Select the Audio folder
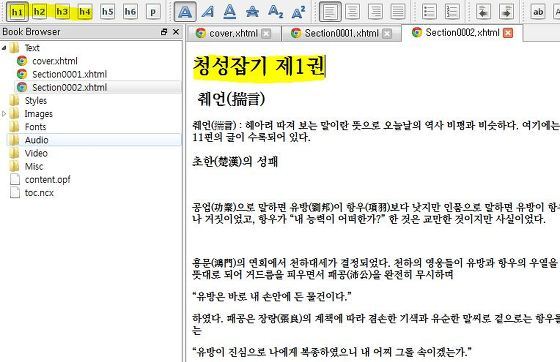The image size is (560, 362). pyautogui.click(x=36, y=140)
